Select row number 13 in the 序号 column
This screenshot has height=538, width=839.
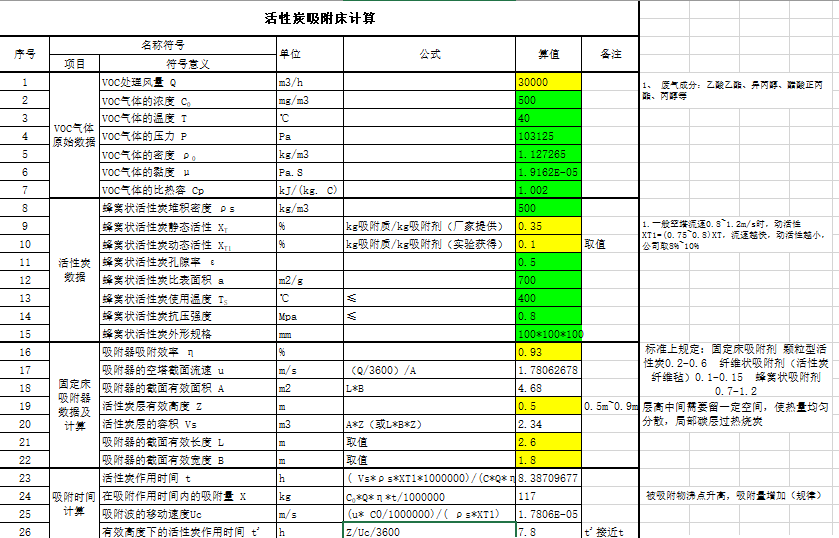pyautogui.click(x=25, y=298)
